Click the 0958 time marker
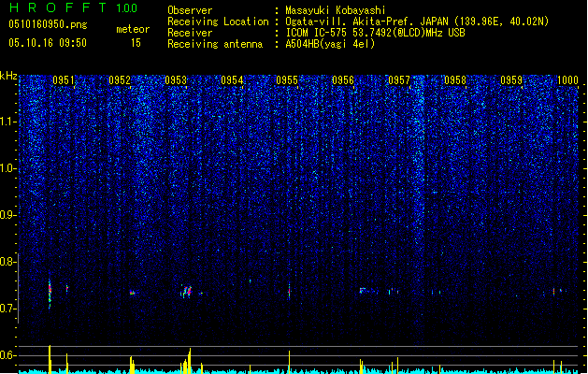This screenshot has width=588, height=374. [x=455, y=80]
